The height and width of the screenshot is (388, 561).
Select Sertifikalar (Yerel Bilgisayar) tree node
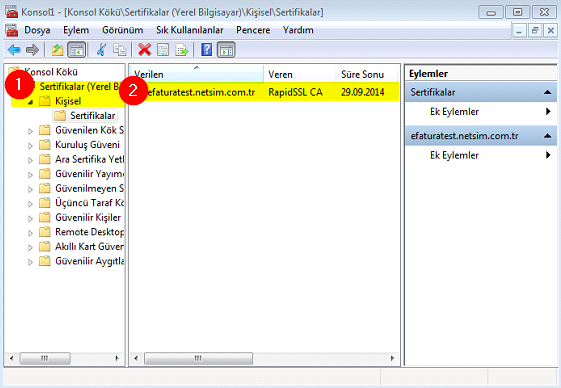point(80,87)
